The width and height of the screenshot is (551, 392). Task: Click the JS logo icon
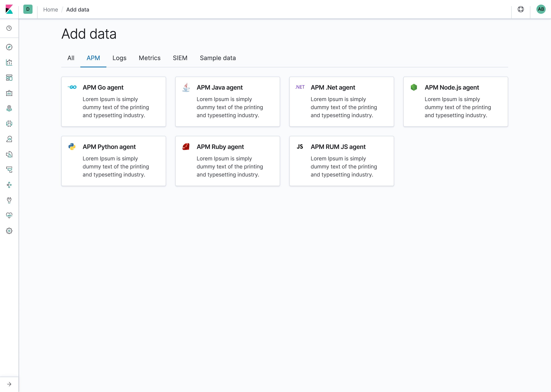300,146
